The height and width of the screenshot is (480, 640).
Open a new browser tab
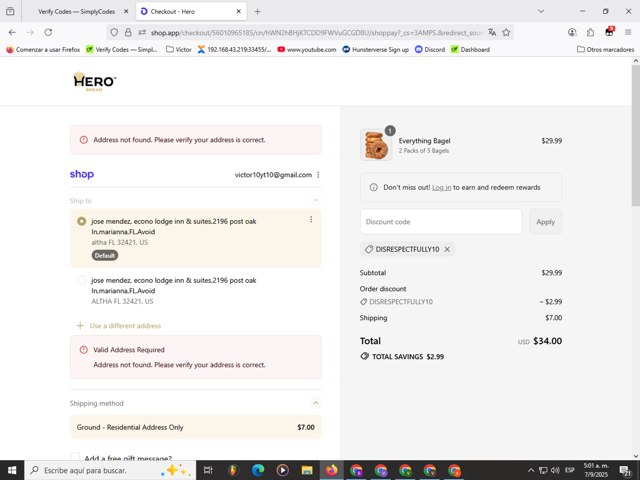click(257, 11)
